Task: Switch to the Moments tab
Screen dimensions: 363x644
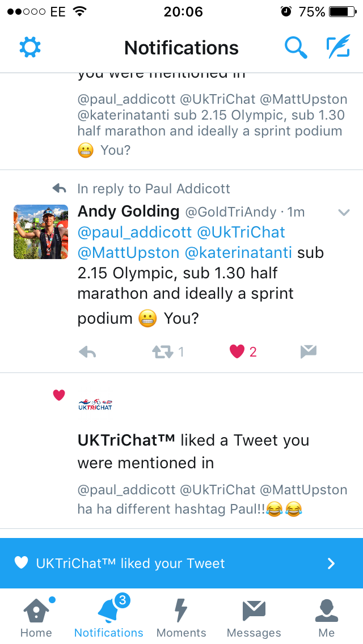Action: point(181,617)
